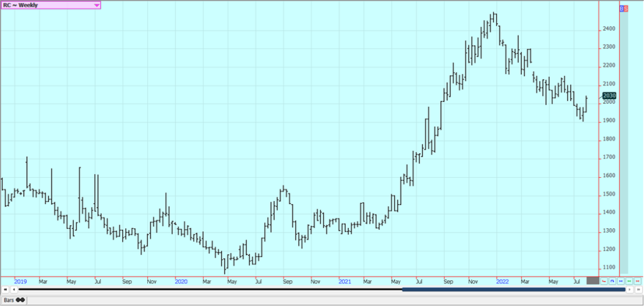Jump to chart start with skip-back button

(x=5, y=290)
